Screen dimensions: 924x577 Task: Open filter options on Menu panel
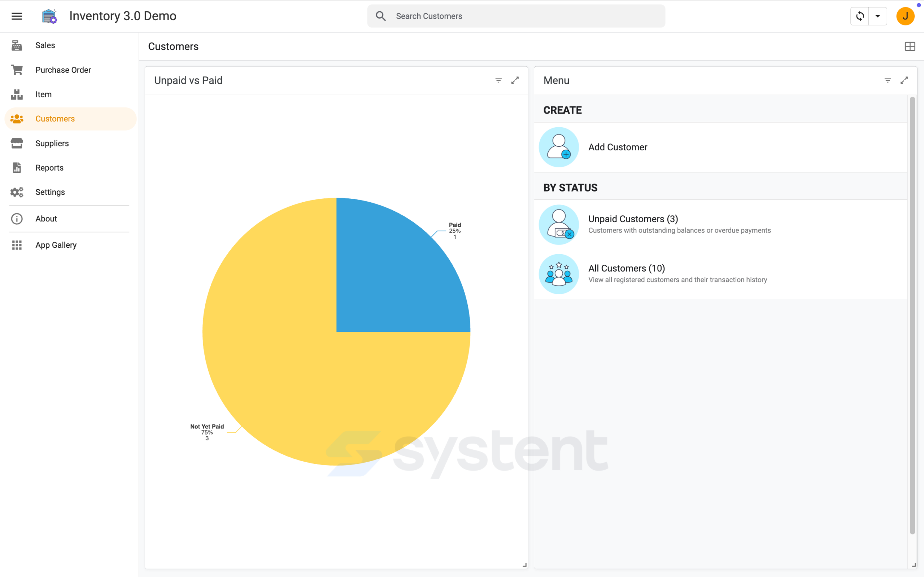(x=888, y=80)
